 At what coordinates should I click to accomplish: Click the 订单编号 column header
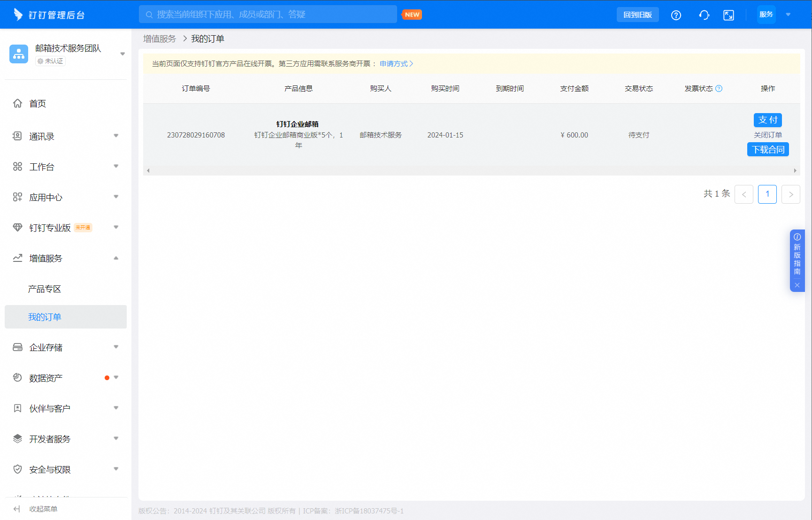[196, 88]
